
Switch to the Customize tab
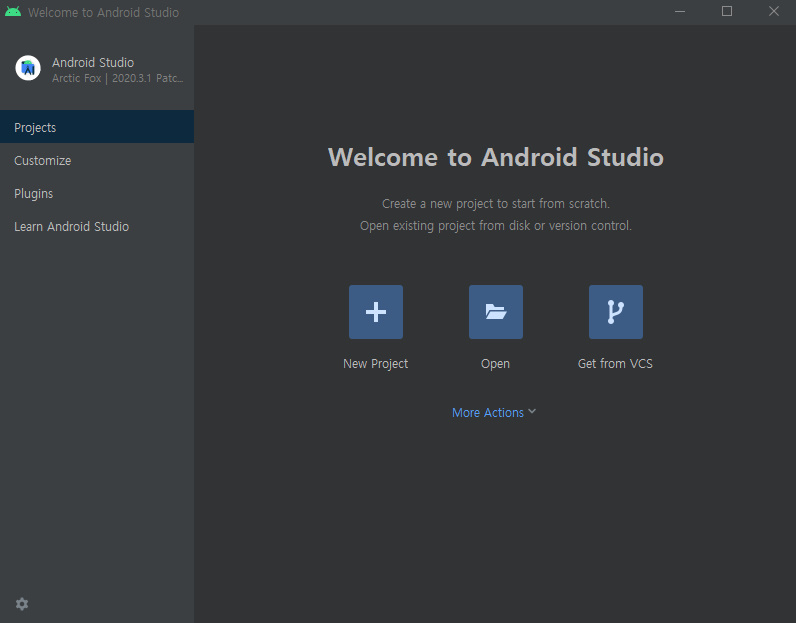point(97,160)
